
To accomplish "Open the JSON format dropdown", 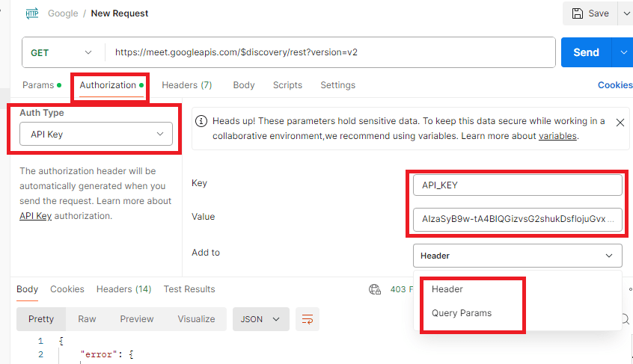I will 261,319.
